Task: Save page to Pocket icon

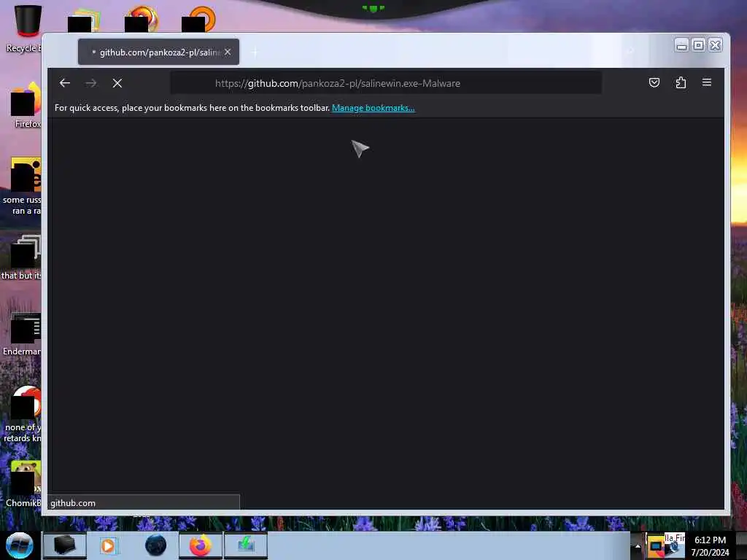Action: [654, 82]
